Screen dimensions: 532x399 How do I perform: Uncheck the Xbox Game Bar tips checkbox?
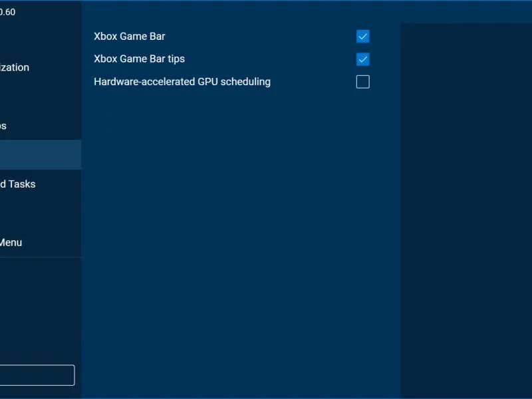362,59
